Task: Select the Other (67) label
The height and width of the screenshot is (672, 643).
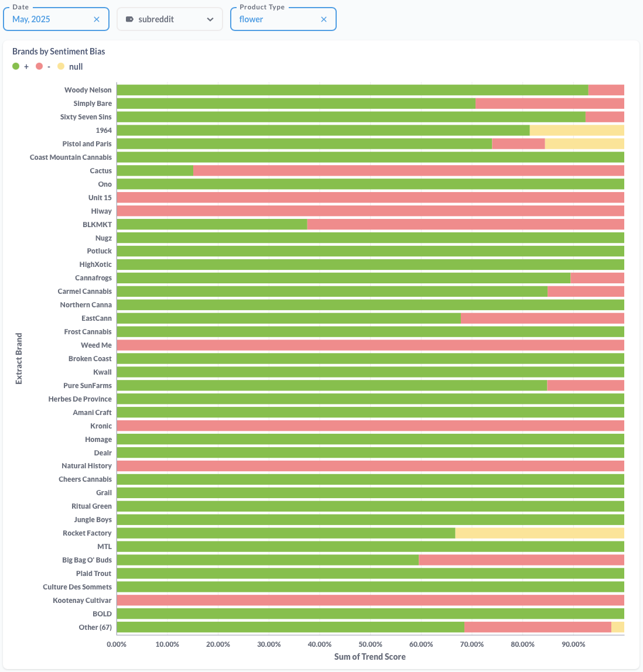Action: (95, 627)
